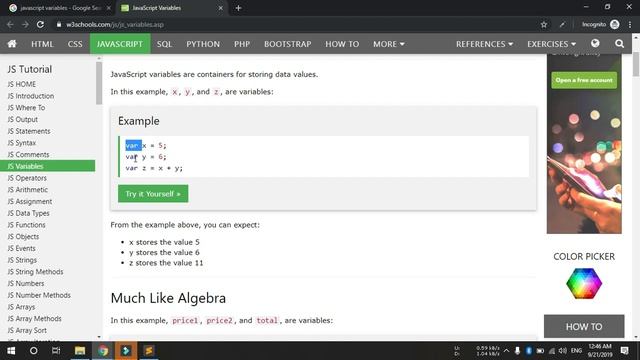Go to the W3Schools home icon
The height and width of the screenshot is (360, 640).
[12, 44]
